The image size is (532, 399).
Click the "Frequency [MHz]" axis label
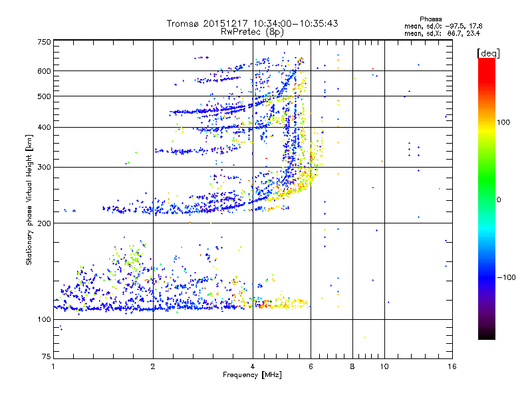(252, 375)
